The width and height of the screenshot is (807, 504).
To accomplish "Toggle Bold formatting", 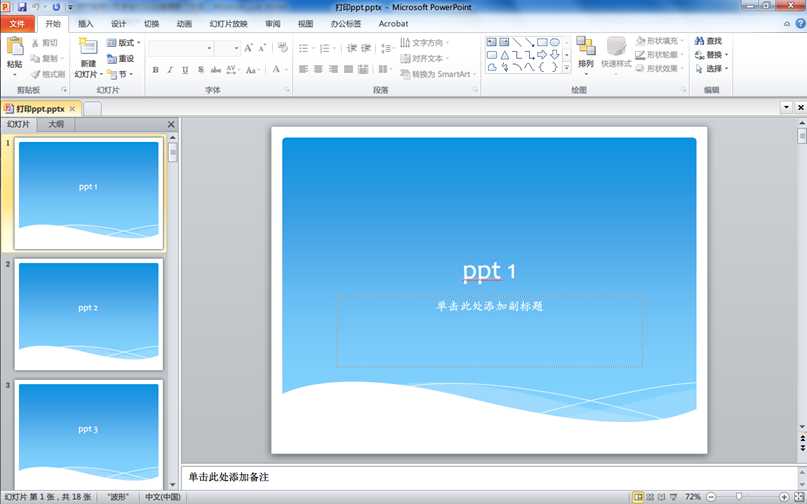I will (155, 69).
